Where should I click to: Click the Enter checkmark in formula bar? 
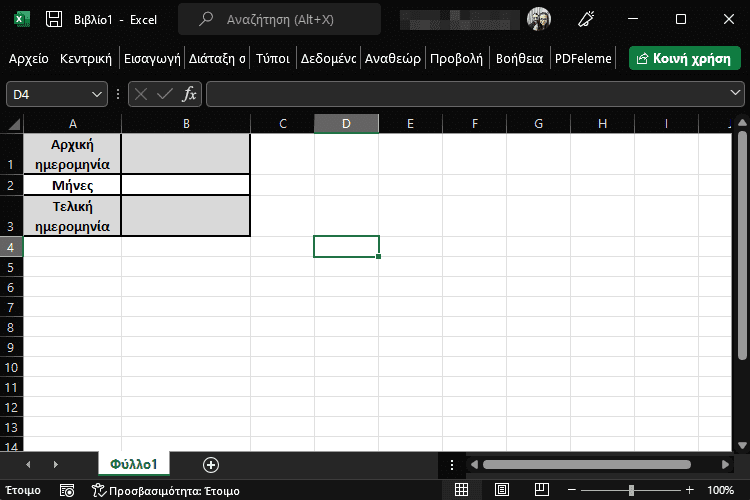pos(164,94)
